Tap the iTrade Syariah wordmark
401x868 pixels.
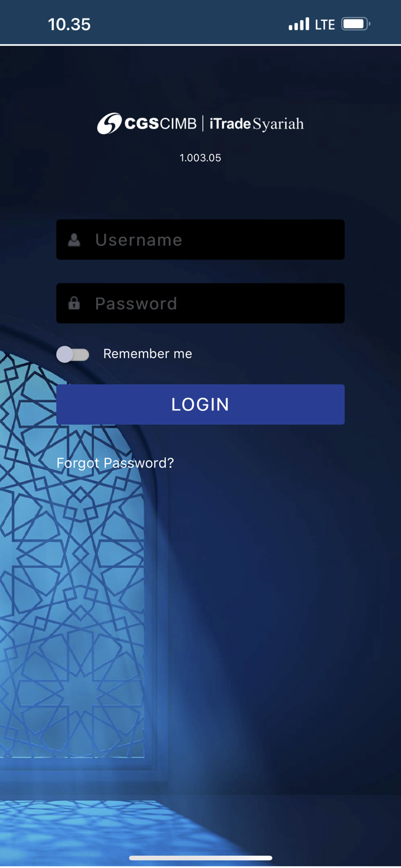click(x=256, y=124)
